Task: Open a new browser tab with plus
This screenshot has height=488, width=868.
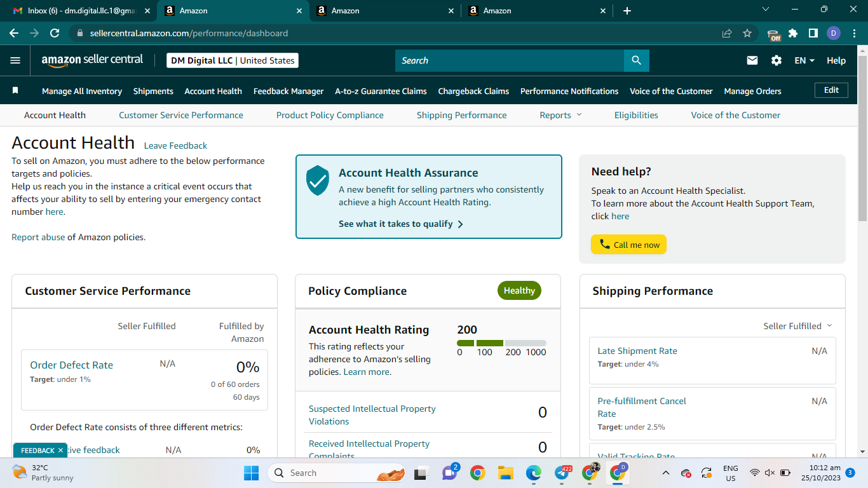Action: click(627, 11)
